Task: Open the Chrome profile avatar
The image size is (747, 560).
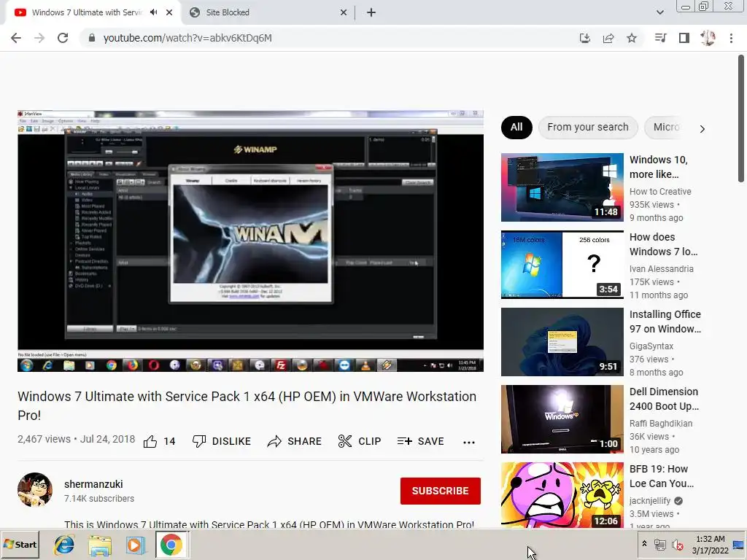Action: point(708,38)
